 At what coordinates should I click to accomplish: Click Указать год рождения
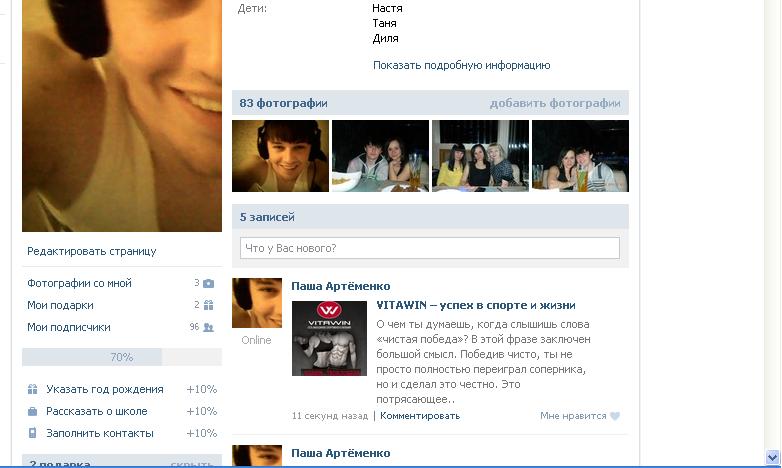click(x=105, y=389)
